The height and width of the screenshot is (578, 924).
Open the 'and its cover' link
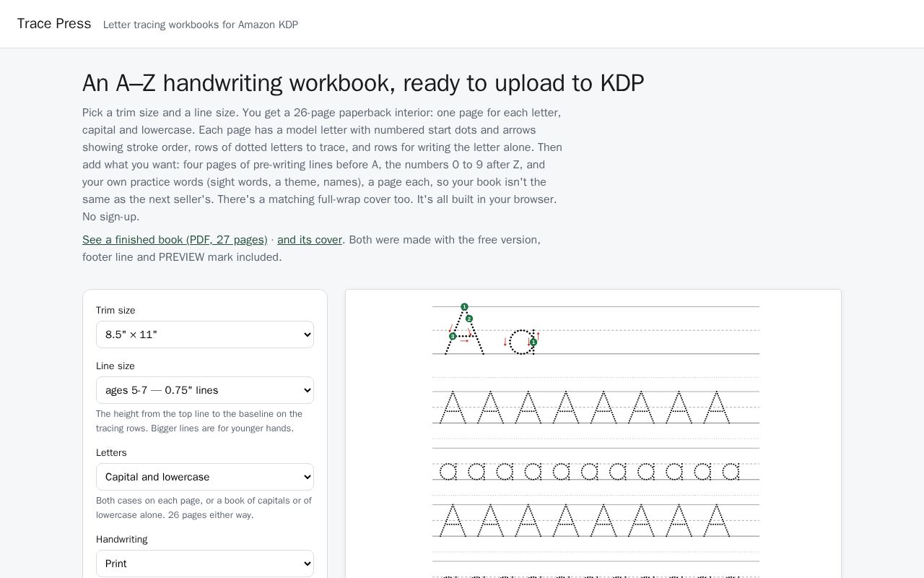point(310,240)
